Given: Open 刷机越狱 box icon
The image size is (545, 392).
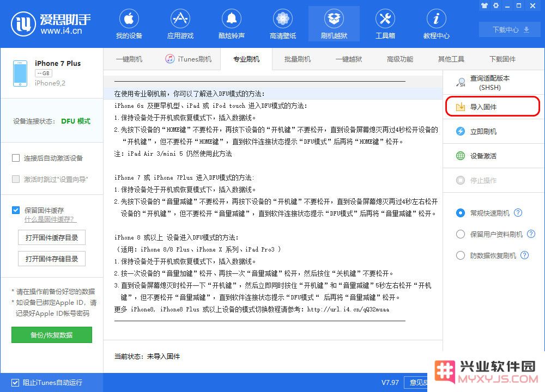Looking at the screenshot, I should pyautogui.click(x=334, y=19).
